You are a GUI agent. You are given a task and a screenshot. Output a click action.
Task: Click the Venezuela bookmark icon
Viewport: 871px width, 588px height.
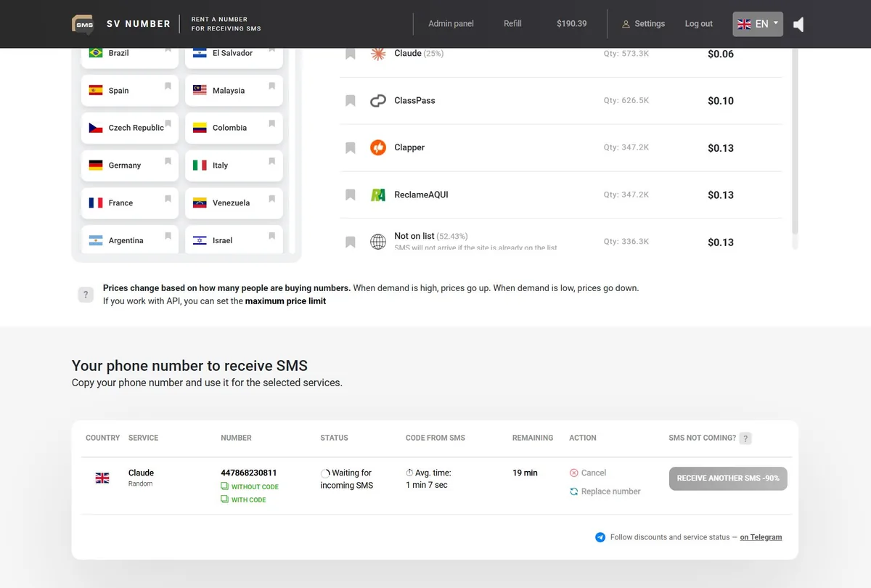tap(272, 198)
